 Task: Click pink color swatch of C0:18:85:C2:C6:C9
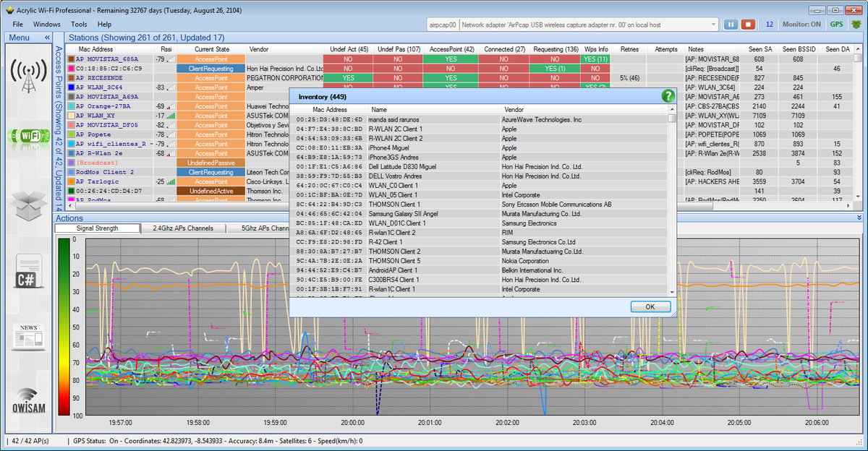(x=71, y=69)
